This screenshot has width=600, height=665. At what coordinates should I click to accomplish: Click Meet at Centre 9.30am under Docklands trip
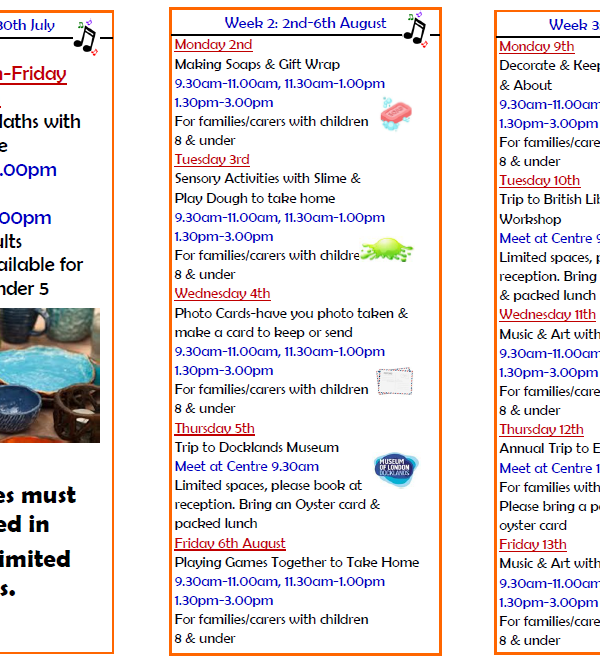247,467
